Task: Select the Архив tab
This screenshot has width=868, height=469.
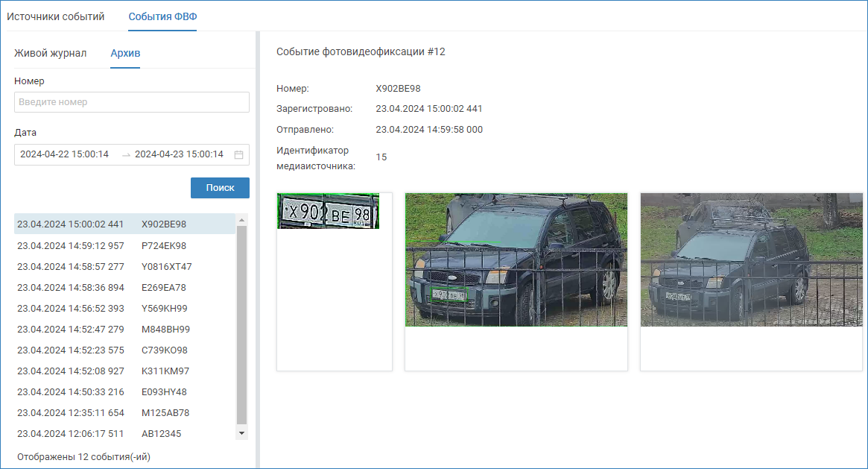Action: (125, 53)
